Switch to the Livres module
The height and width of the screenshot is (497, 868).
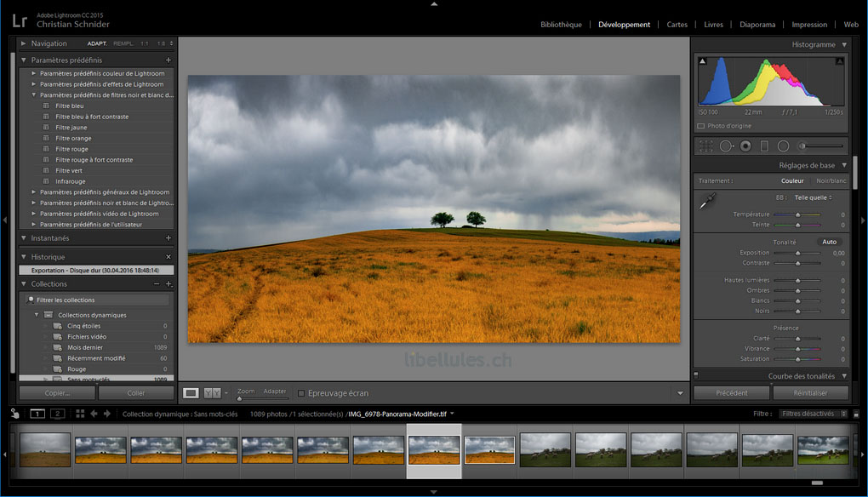[x=714, y=25]
